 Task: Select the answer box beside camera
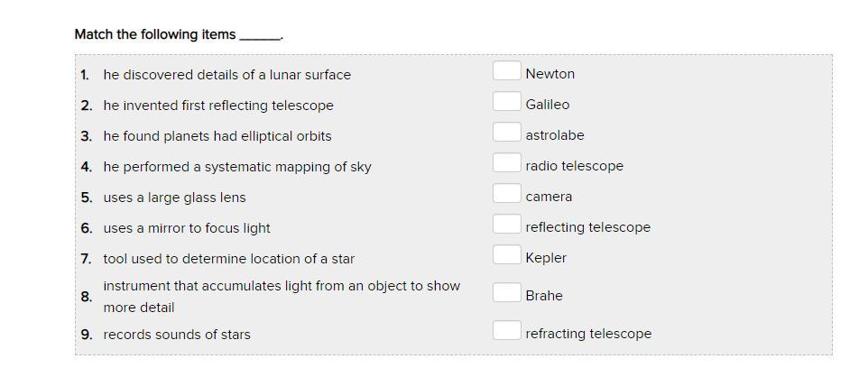pos(506,194)
